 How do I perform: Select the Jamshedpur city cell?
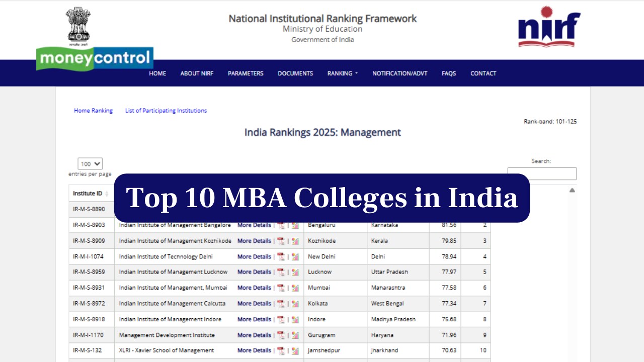336,350
